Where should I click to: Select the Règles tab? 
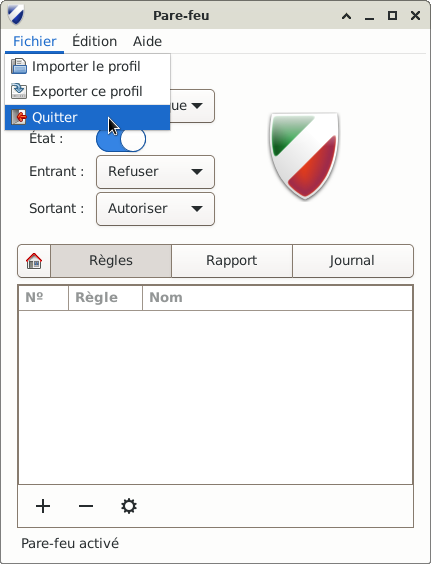[111, 261]
